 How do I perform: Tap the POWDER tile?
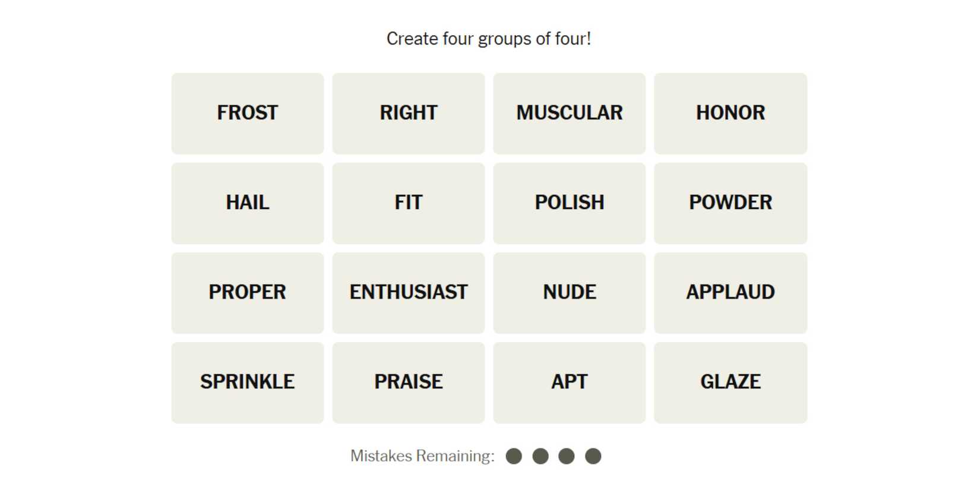coord(730,203)
